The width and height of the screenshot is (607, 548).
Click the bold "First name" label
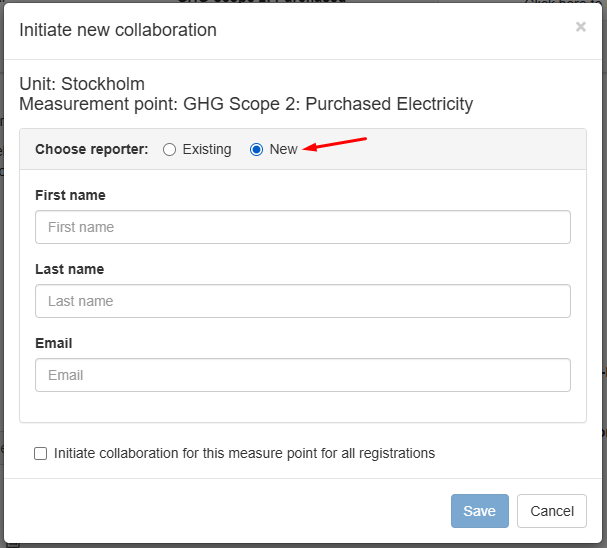(70, 195)
